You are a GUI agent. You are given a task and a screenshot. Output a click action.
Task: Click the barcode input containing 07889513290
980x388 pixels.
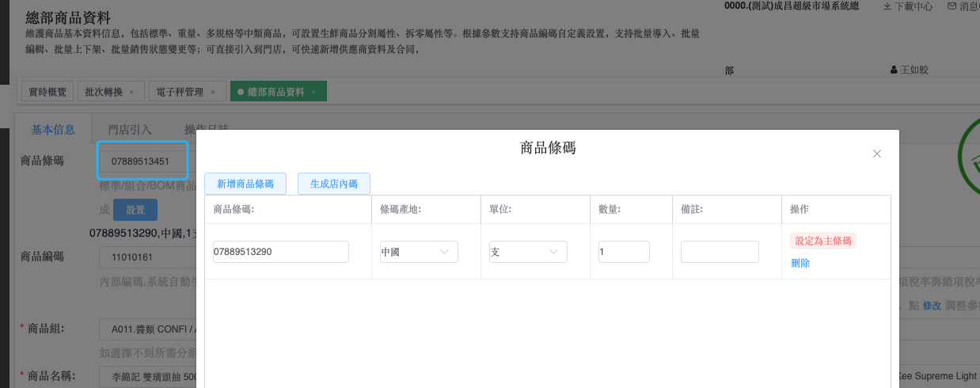[x=280, y=252]
